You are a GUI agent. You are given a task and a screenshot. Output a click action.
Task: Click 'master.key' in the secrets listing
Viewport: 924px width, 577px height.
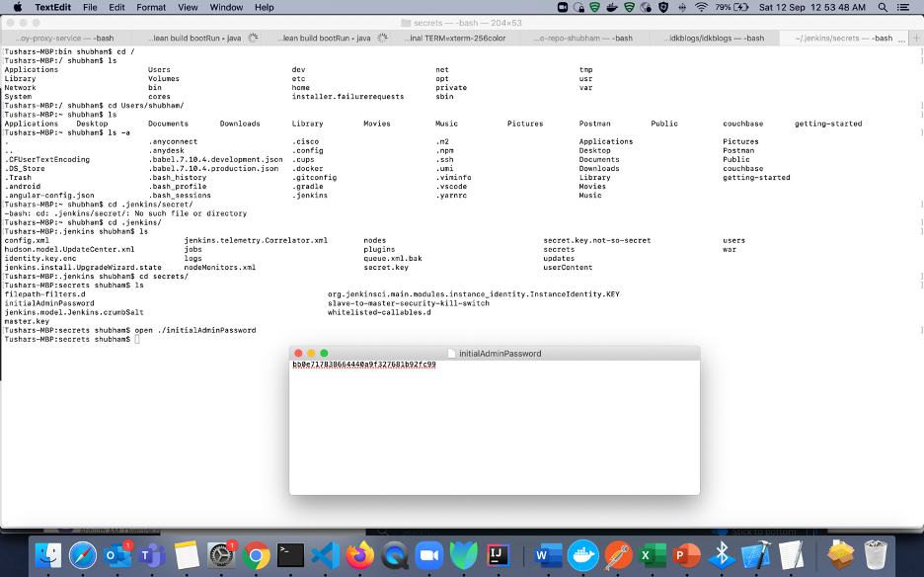click(x=27, y=321)
